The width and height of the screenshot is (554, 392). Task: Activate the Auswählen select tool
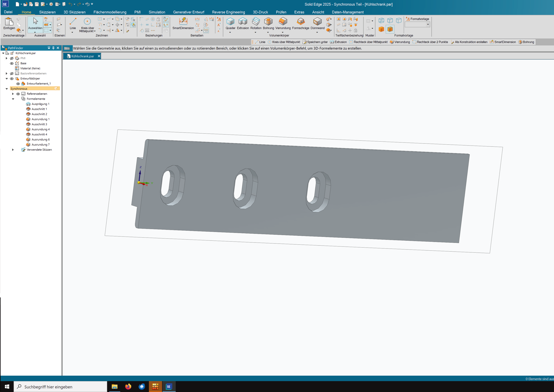pos(35,23)
